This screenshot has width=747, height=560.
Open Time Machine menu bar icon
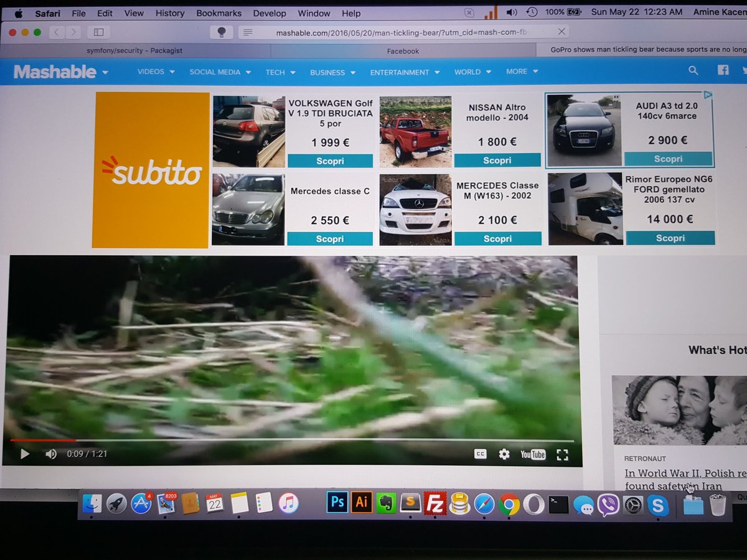(x=532, y=12)
